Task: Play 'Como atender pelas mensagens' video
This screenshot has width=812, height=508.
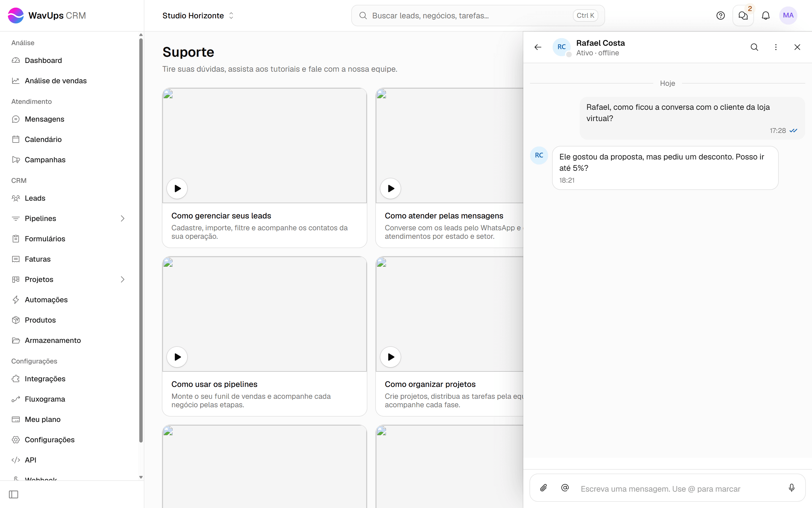Action: point(390,189)
